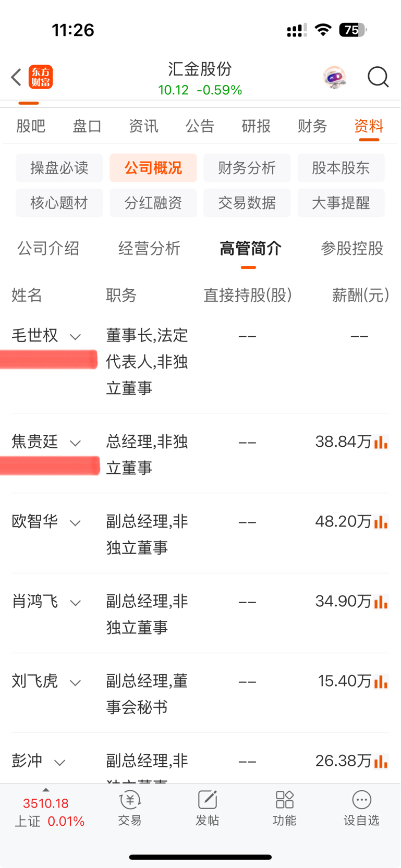This screenshot has height=868, width=401.
Task: Show the salary bar chart for 欧智华
Action: (381, 522)
